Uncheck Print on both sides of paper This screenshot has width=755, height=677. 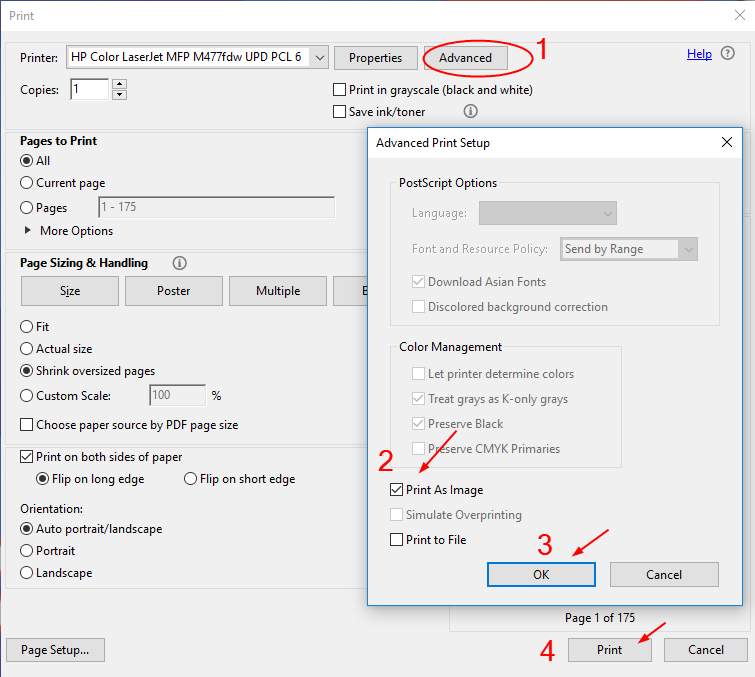(x=27, y=457)
